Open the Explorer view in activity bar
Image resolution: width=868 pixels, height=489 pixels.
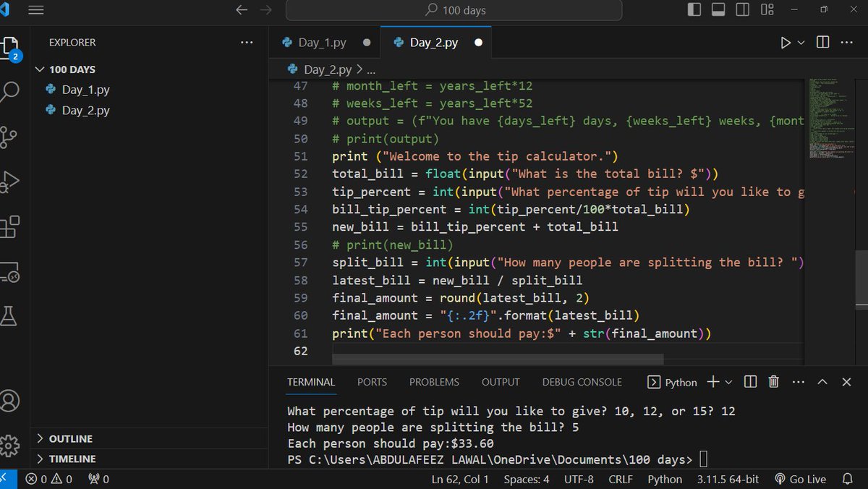click(10, 48)
